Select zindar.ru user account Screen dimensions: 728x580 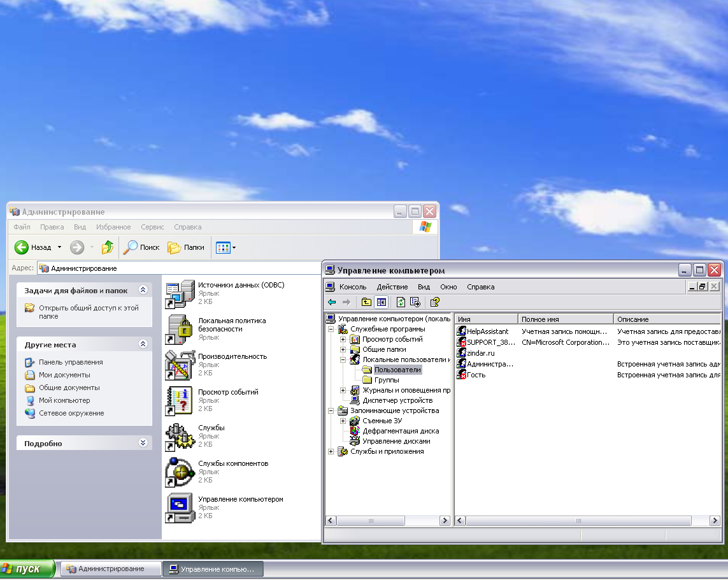476,353
